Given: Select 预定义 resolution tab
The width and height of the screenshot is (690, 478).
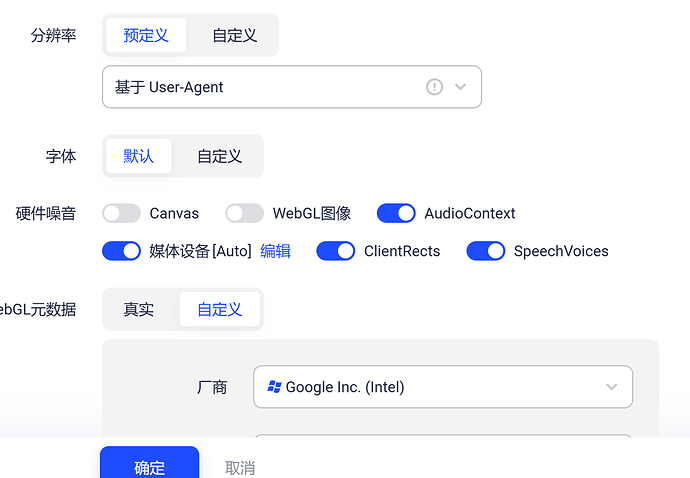Looking at the screenshot, I should click(146, 36).
